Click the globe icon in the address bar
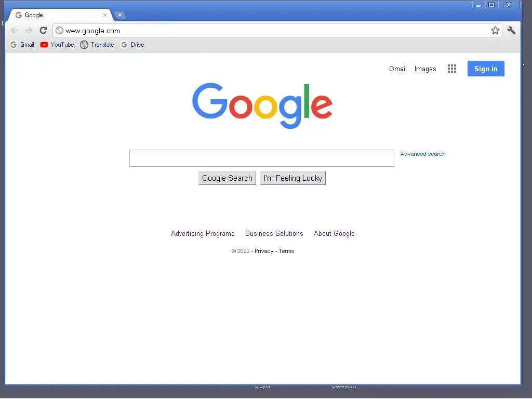Viewport: 532px width, 399px height. click(59, 31)
